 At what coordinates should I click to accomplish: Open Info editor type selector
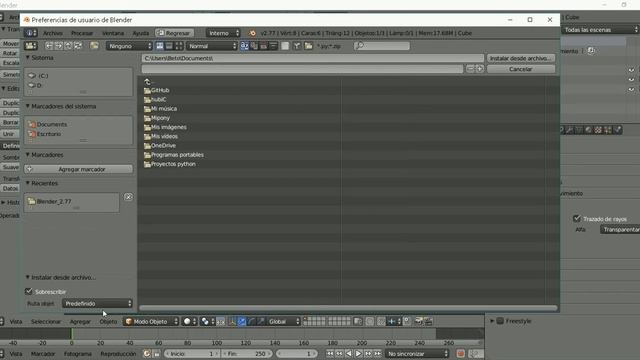point(31,33)
